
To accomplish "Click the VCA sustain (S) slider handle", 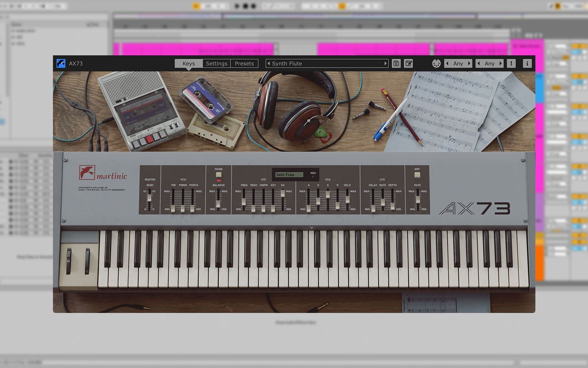I will point(328,195).
